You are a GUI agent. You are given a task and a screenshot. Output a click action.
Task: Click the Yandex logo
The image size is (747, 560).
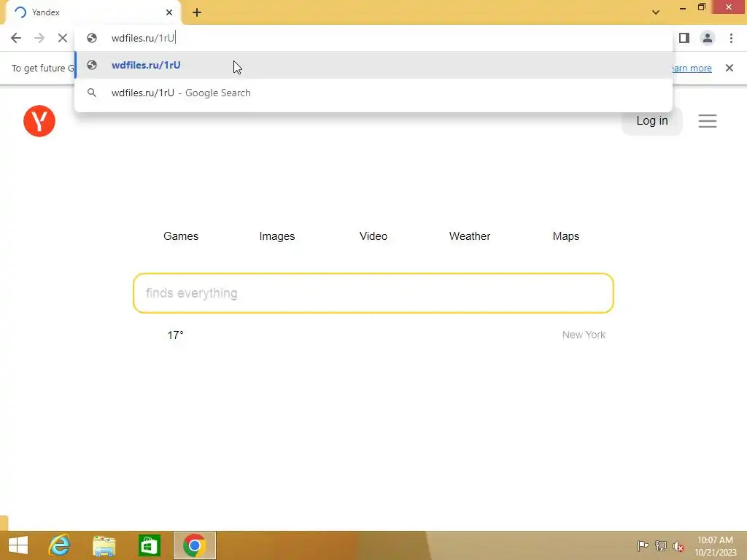point(39,121)
